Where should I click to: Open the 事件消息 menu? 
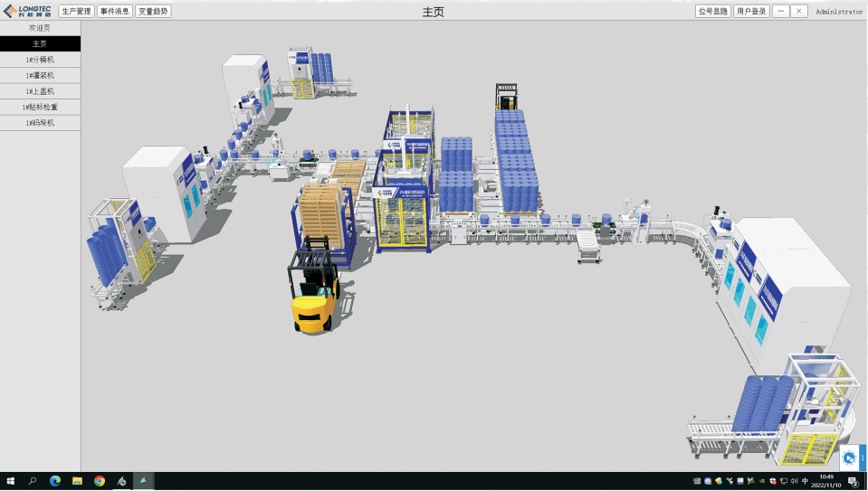[115, 12]
